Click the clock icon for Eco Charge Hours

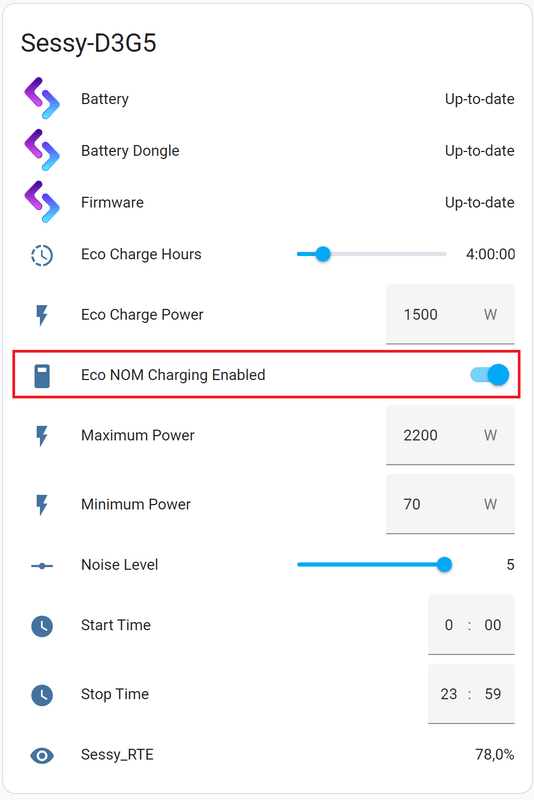(42, 255)
